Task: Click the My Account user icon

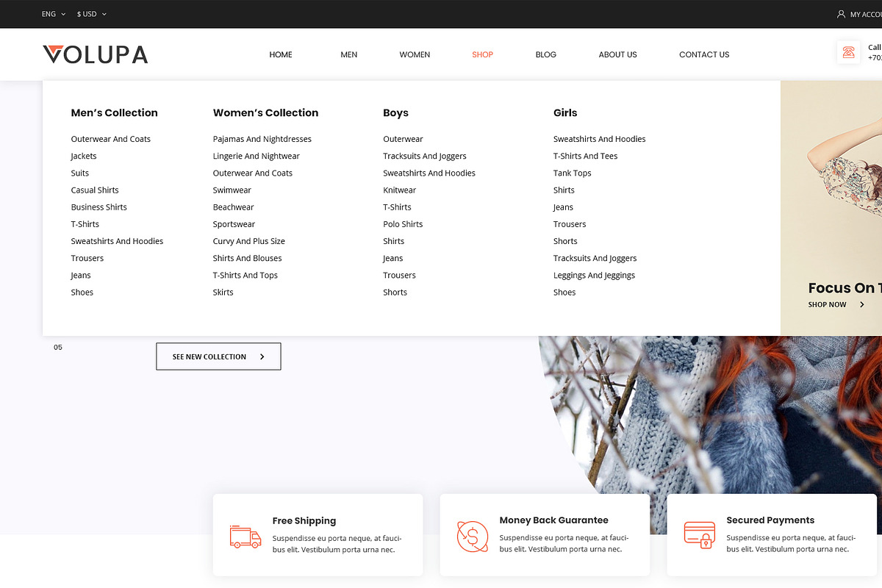Action: [841, 14]
